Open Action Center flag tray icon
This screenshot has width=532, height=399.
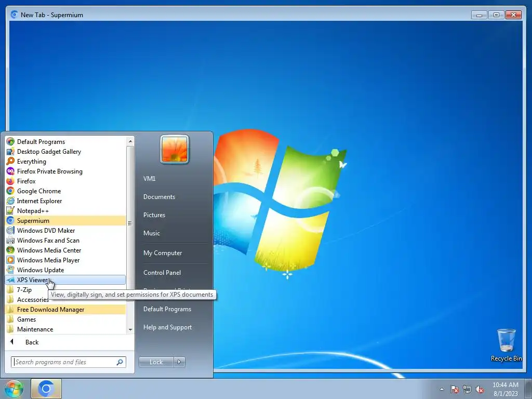[455, 389]
